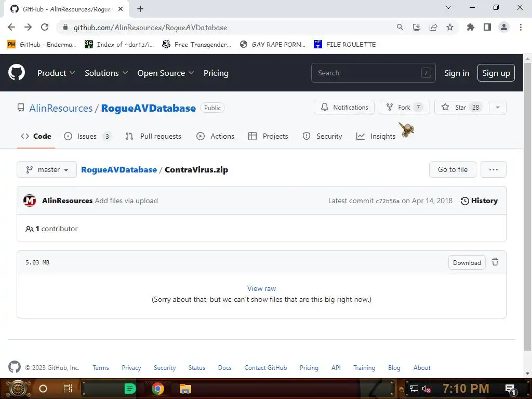Image resolution: width=532 pixels, height=399 pixels.
Task: Open the Chrome profile avatar
Action: (x=504, y=27)
